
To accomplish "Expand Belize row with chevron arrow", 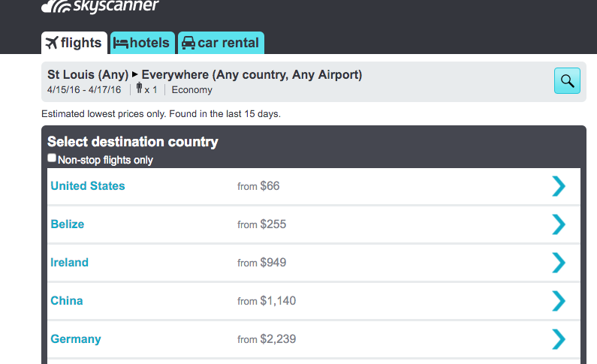I will click(559, 224).
